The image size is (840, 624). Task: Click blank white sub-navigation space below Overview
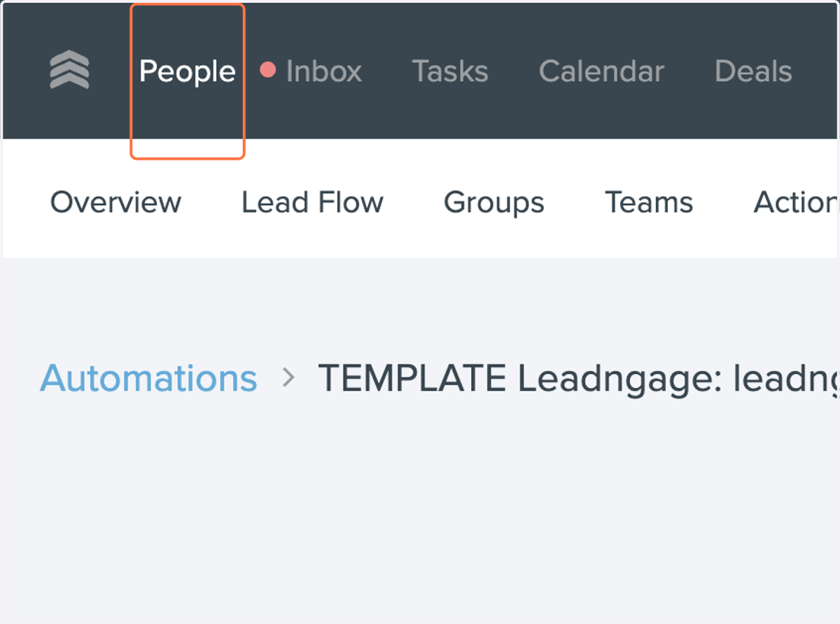115,240
